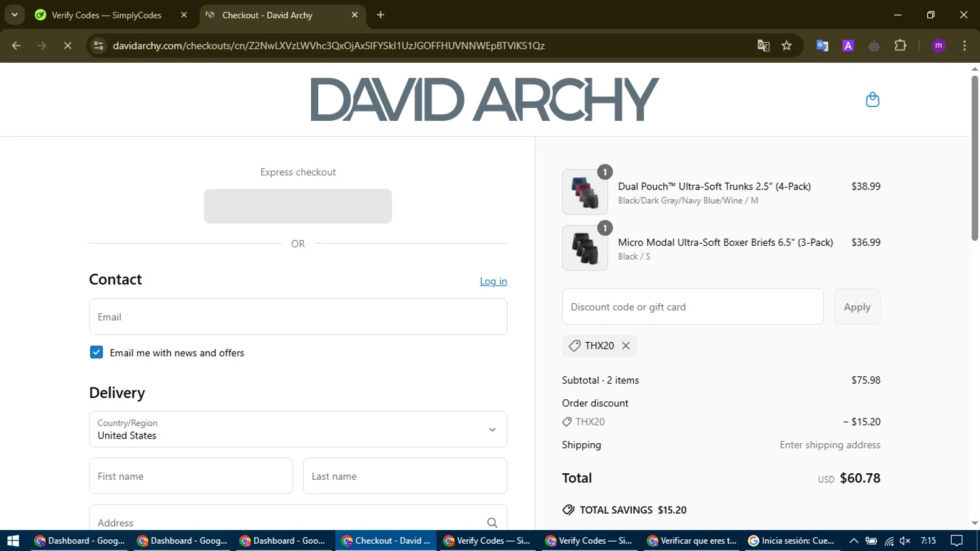Focus the First name field
Screen dimensions: 980x551
click(191, 476)
